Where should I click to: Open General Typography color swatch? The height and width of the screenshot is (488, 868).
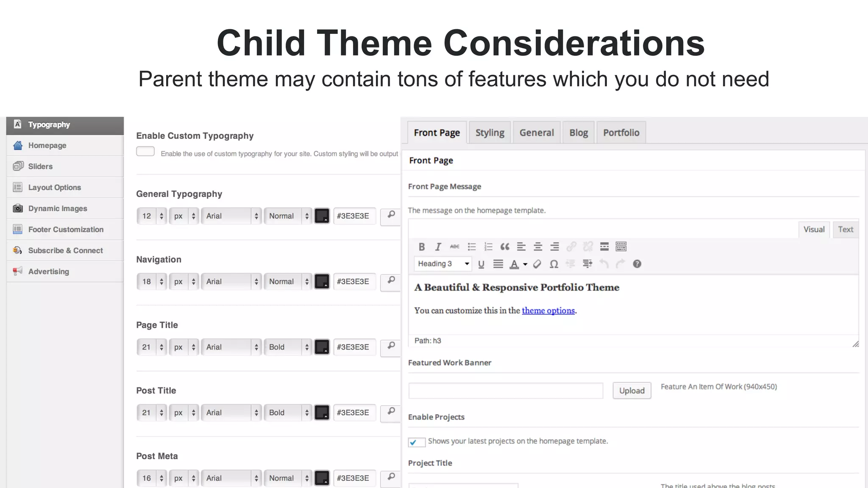click(x=322, y=216)
